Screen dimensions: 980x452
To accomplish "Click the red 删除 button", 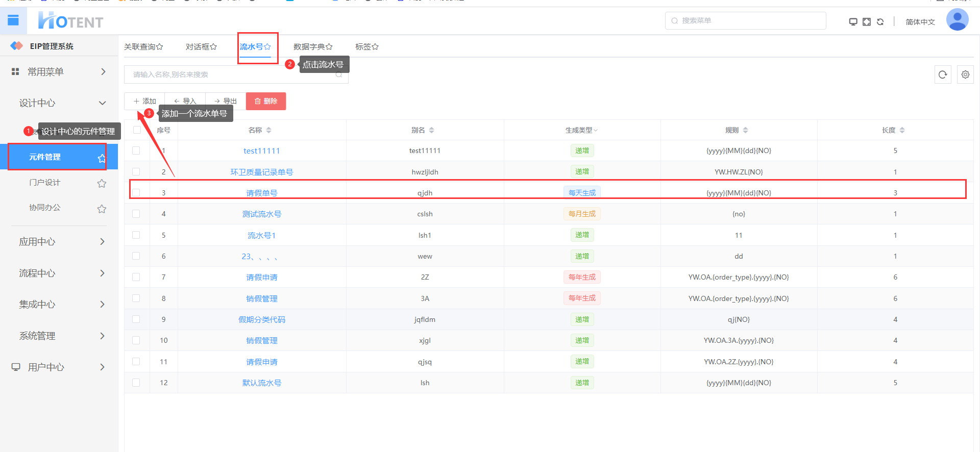I will coord(265,101).
